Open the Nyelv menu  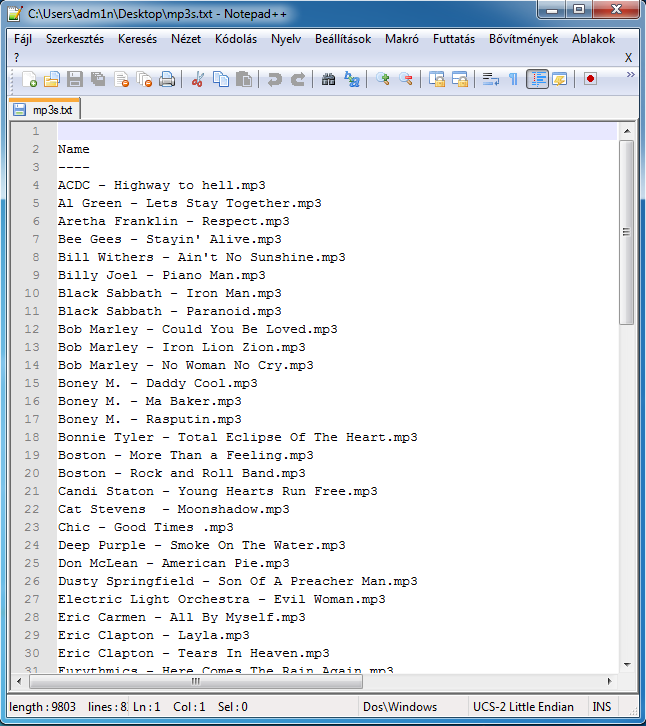tap(286, 39)
